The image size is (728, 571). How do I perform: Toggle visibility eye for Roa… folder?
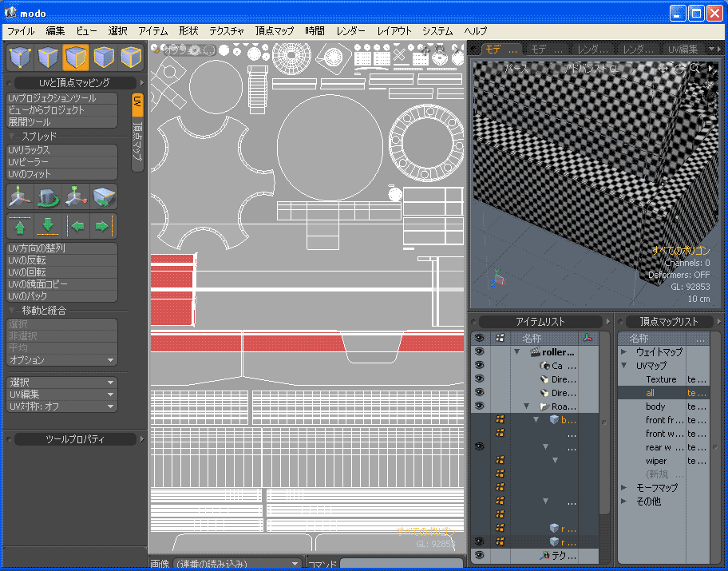point(479,406)
